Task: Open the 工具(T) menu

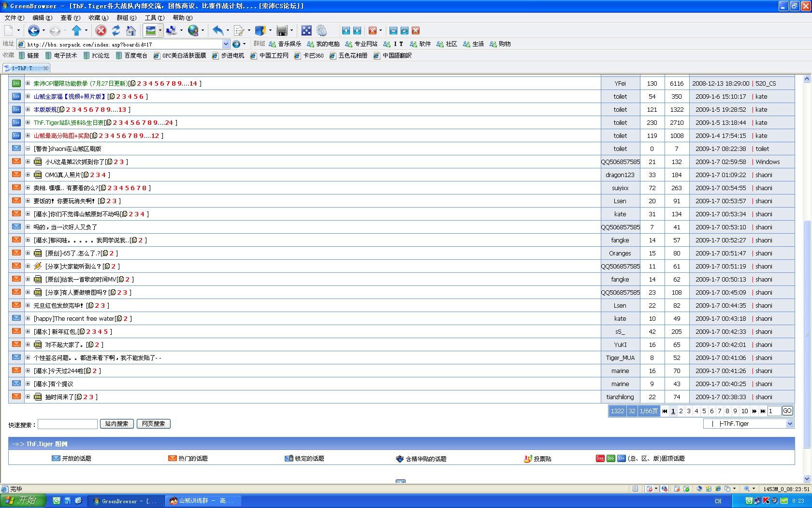Action: (154, 18)
